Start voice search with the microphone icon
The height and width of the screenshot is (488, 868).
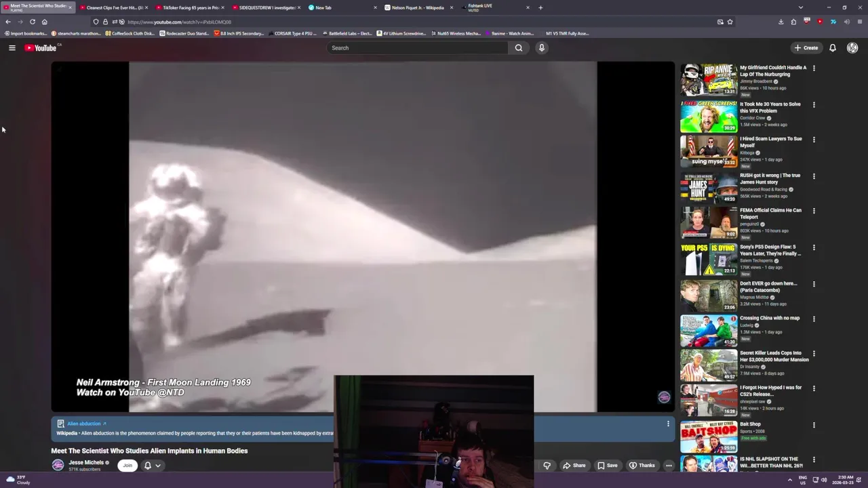pyautogui.click(x=541, y=47)
